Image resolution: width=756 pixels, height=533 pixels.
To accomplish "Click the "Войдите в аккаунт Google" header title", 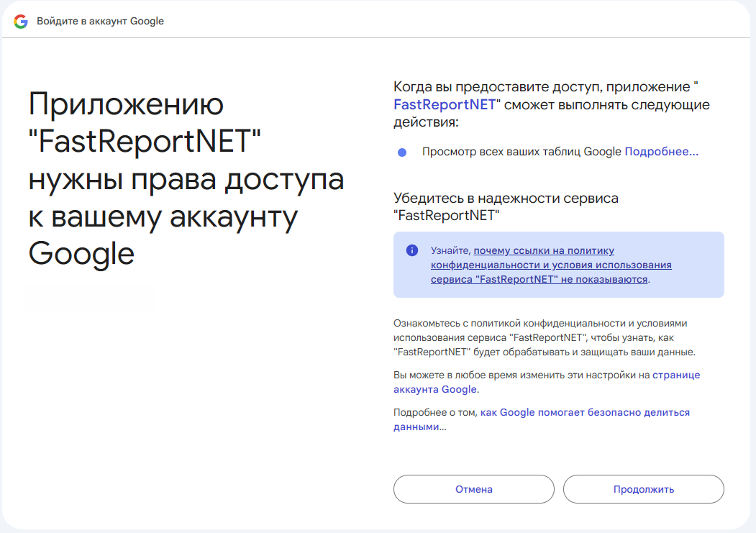I will 101,21.
